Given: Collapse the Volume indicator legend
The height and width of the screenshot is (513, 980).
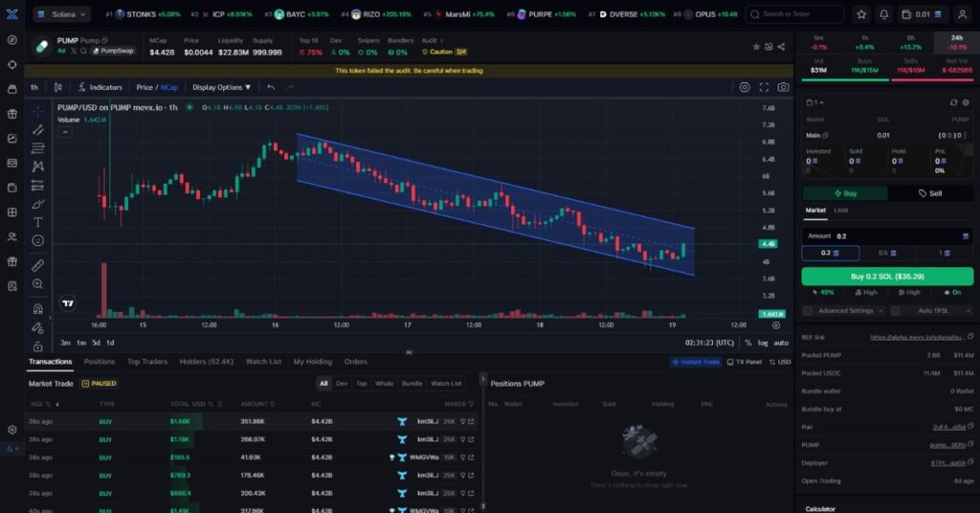Looking at the screenshot, I should 65,132.
